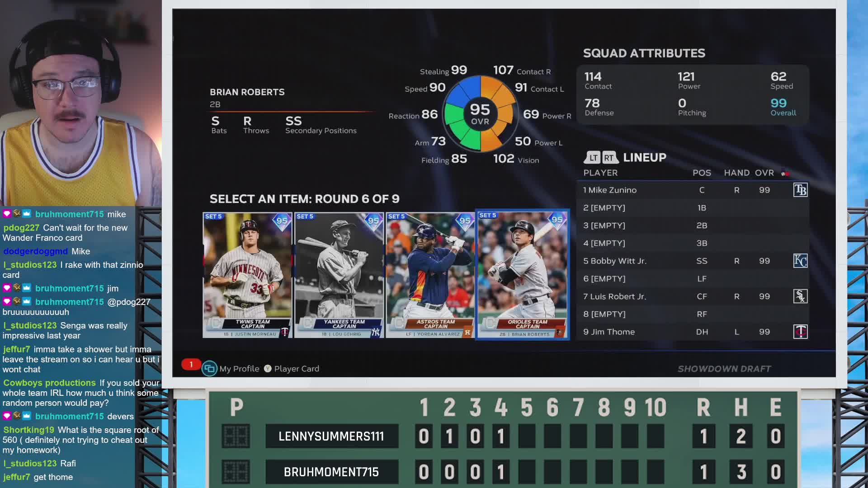Open the My Profile label

[239, 369]
